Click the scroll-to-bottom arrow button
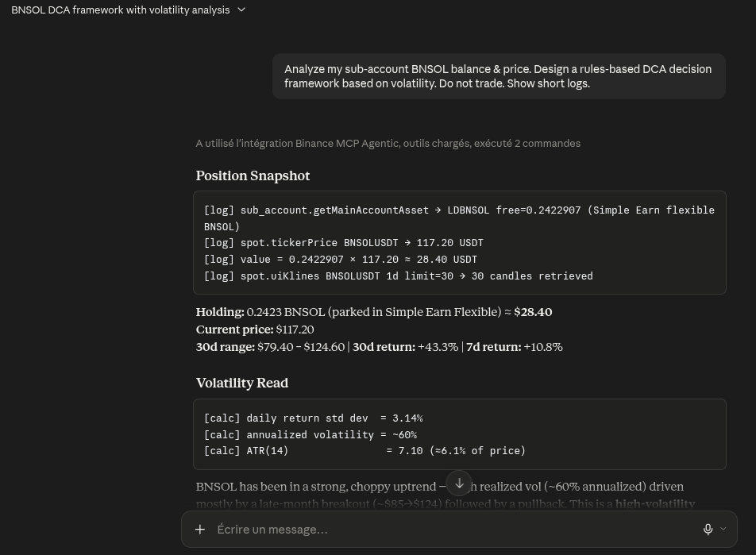Screen dimensions: 756x555 tap(460, 483)
